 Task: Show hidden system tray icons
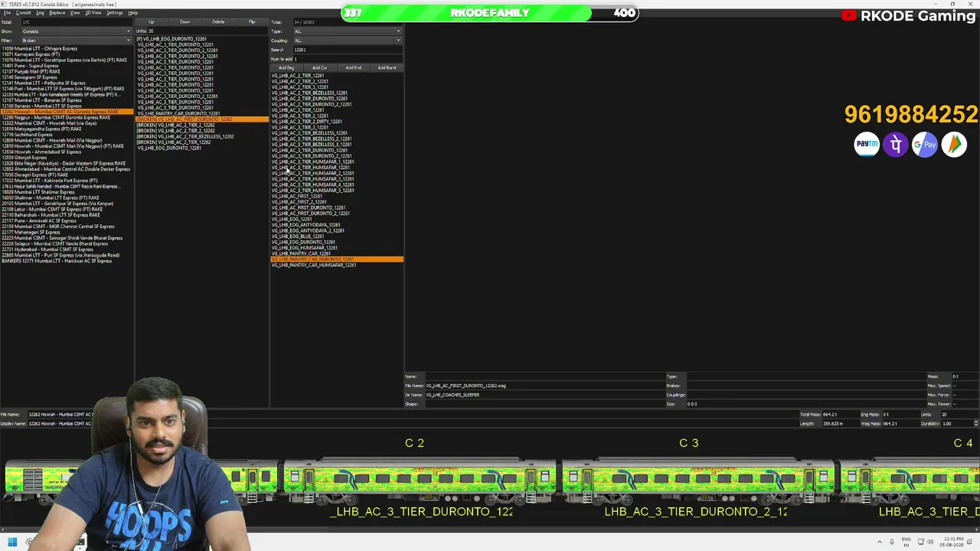coord(879,542)
